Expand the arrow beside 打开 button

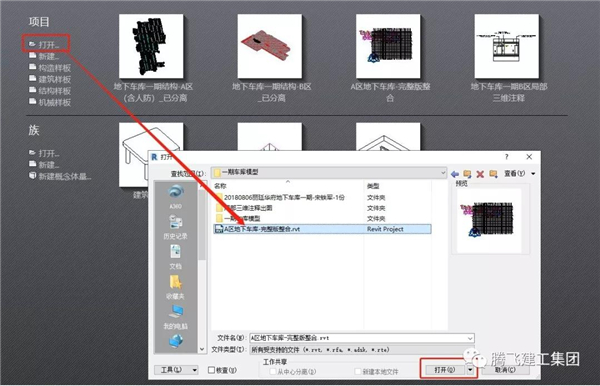point(470,370)
